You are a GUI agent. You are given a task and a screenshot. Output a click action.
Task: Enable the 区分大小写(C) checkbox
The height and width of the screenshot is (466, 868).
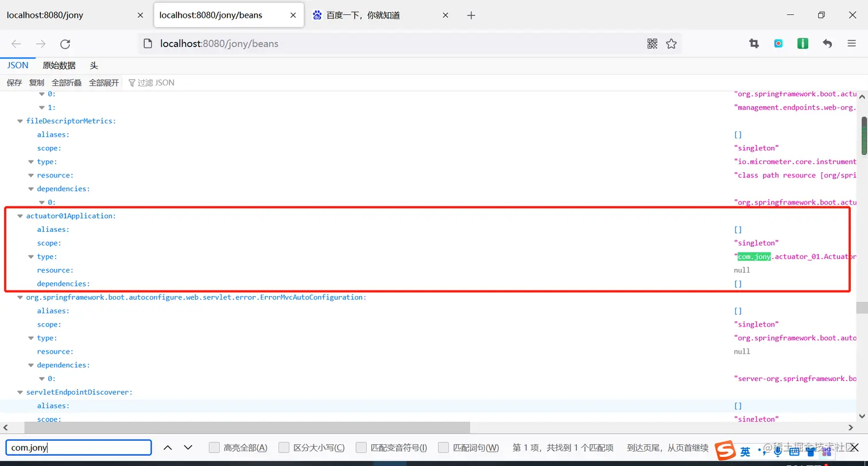click(x=284, y=448)
